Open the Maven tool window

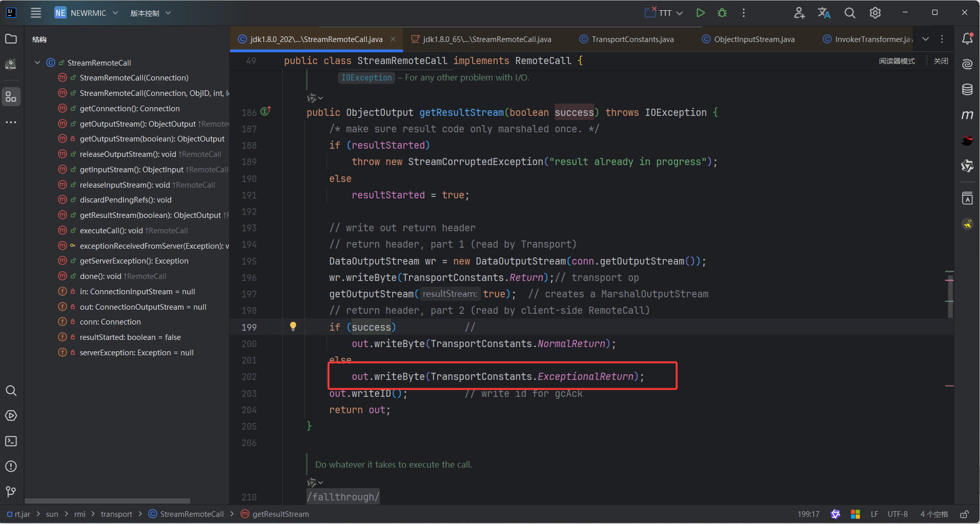(967, 115)
